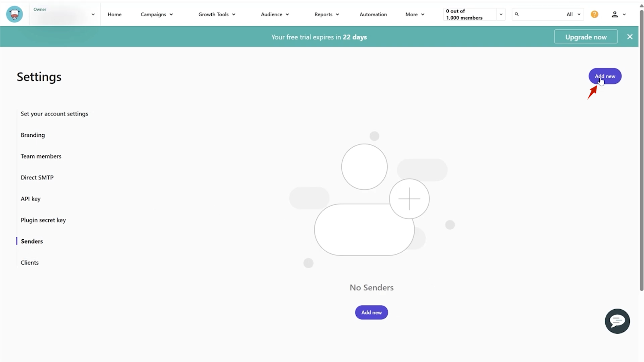
Task: Click the Upgrade now button
Action: (586, 37)
